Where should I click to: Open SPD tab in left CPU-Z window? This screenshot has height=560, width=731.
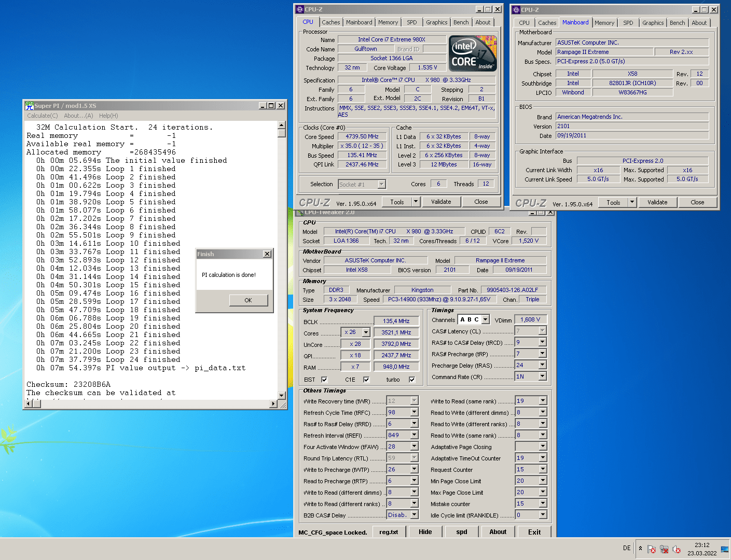tap(412, 22)
